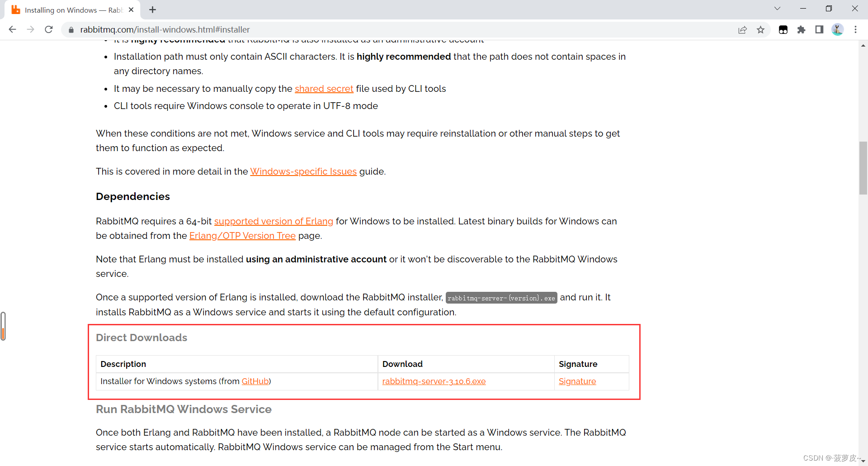
Task: Click Run RabbitMQ Windows Service heading
Action: tap(184, 409)
